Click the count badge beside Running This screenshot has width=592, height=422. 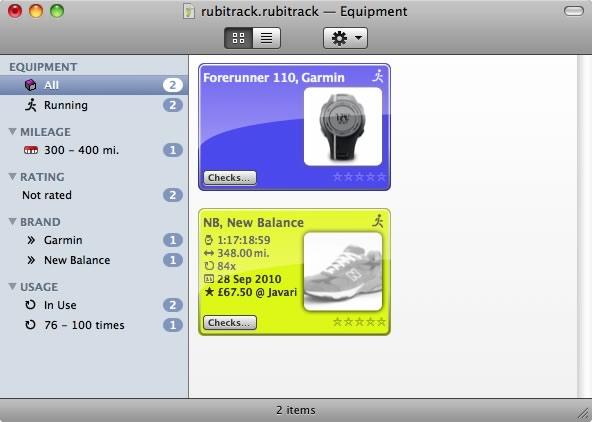(173, 105)
